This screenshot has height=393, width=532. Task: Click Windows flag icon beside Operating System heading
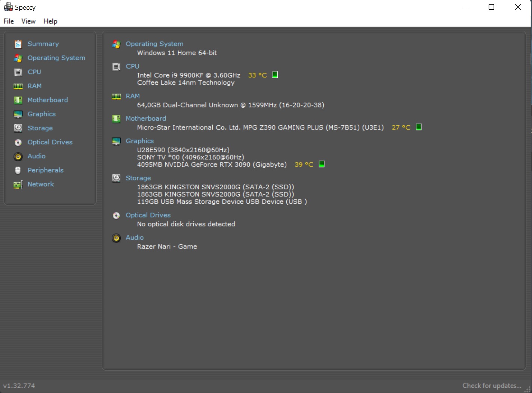pyautogui.click(x=116, y=44)
